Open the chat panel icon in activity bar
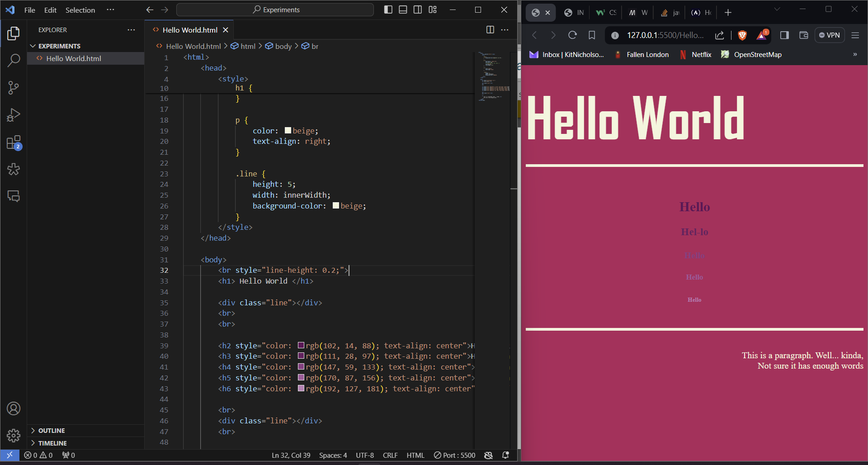 pos(14,196)
